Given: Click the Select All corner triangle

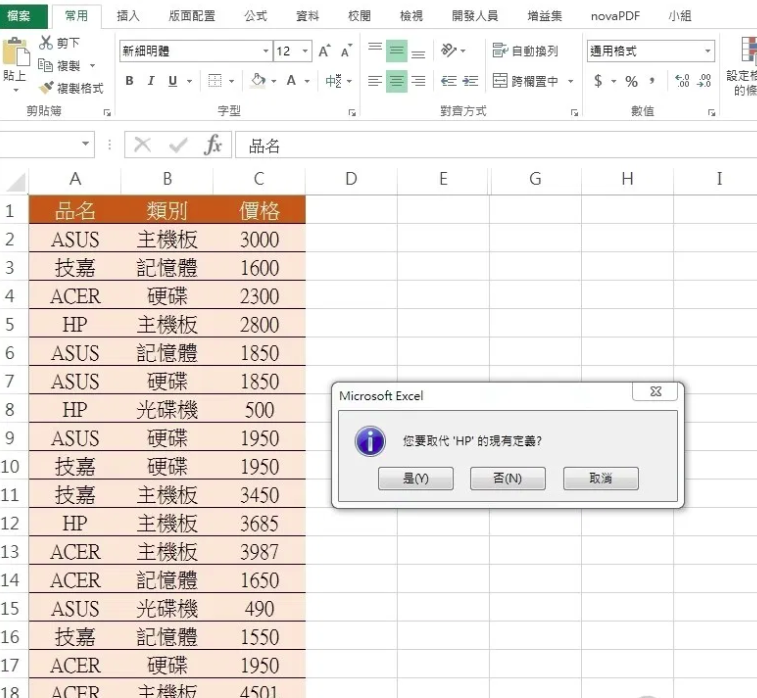Looking at the screenshot, I should point(15,182).
